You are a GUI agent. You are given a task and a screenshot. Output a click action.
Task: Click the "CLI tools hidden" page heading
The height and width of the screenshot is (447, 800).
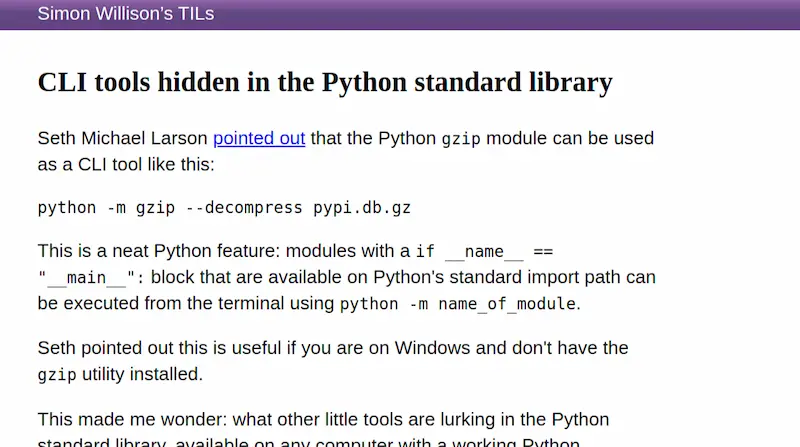coord(325,82)
